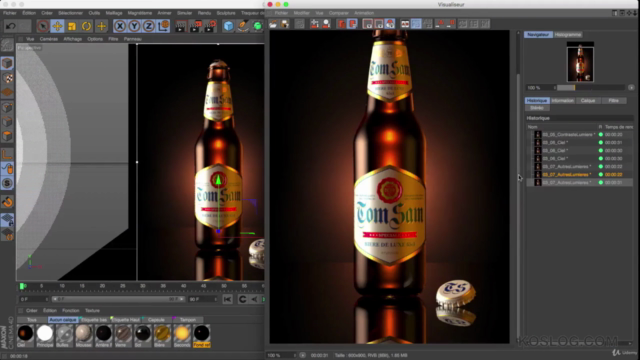
Task: Adjust the navigator zoom slider
Action: (x=591, y=88)
